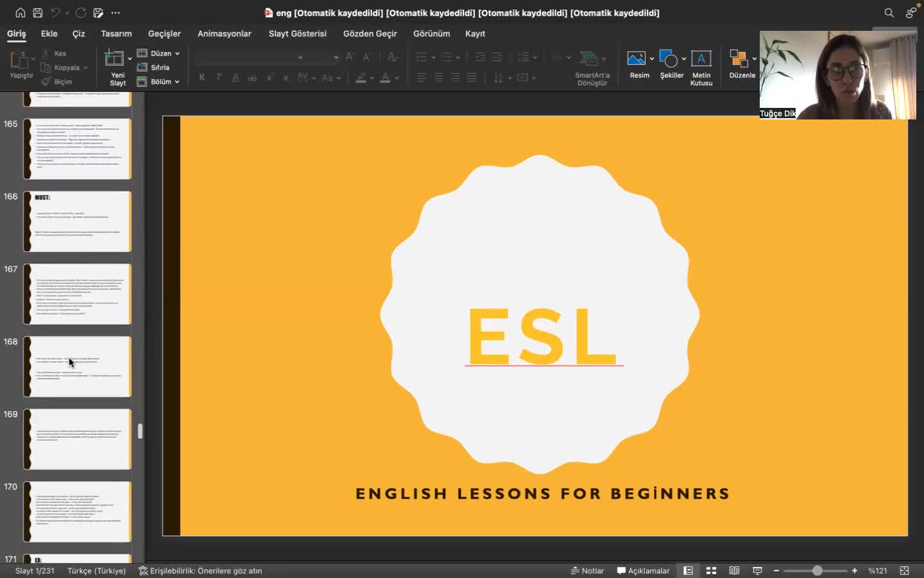This screenshot has height=578, width=924.
Task: Open the Slayt Gösterisi tab
Action: 298,33
